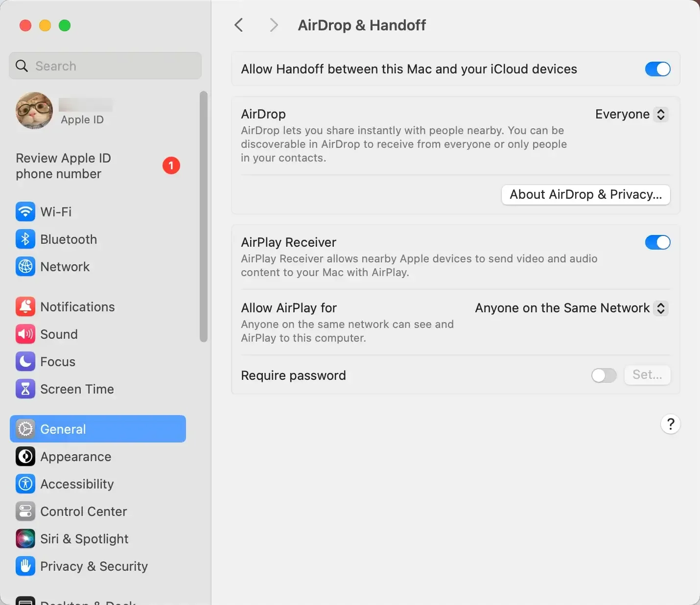
Task: Open Network settings label
Action: (65, 267)
